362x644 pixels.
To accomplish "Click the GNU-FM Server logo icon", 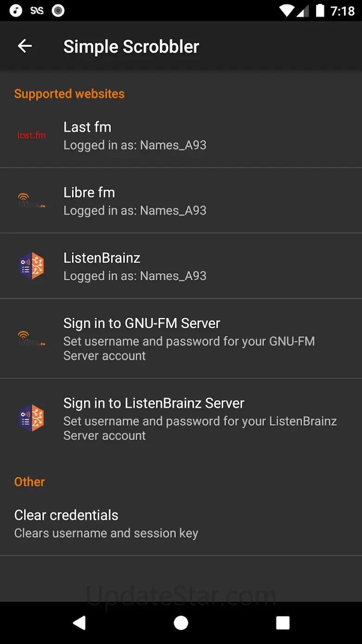I will (x=32, y=338).
